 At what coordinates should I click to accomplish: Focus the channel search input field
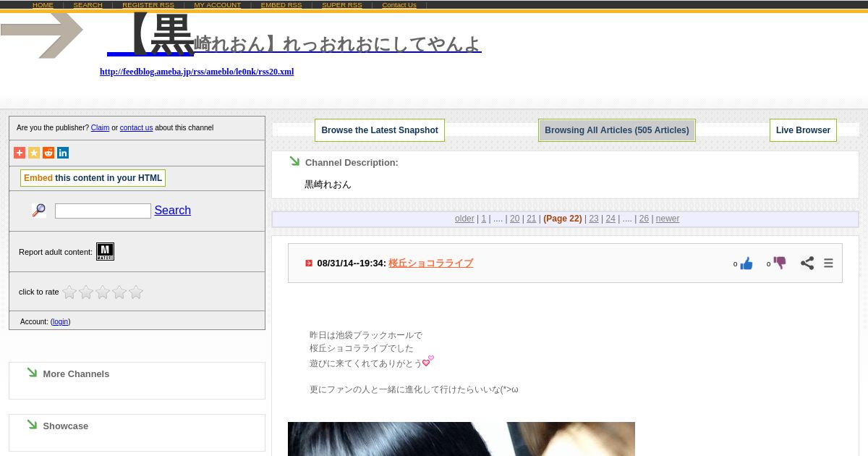[x=103, y=211]
